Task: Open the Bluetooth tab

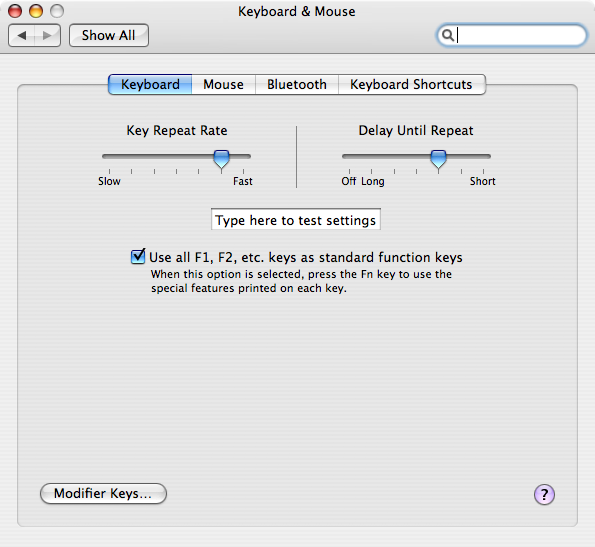Action: tap(297, 84)
